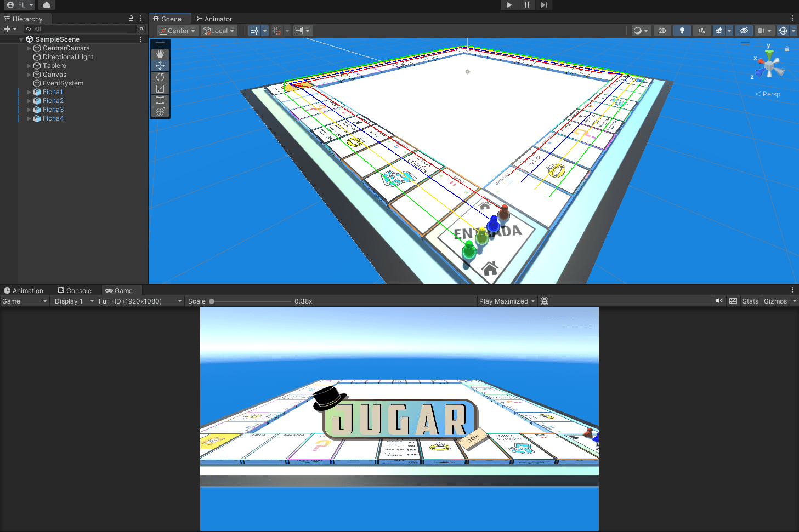
Task: Mute the Game view audio
Action: [719, 301]
